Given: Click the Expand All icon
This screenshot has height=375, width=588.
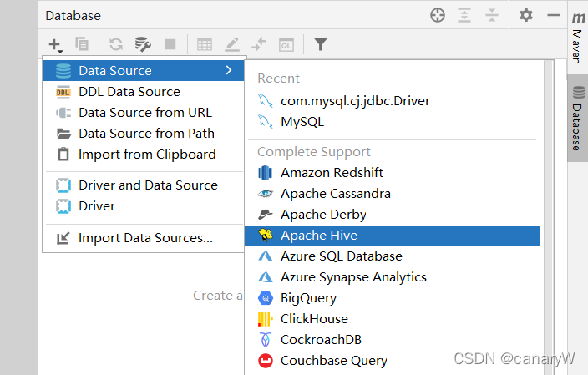Looking at the screenshot, I should coord(464,15).
